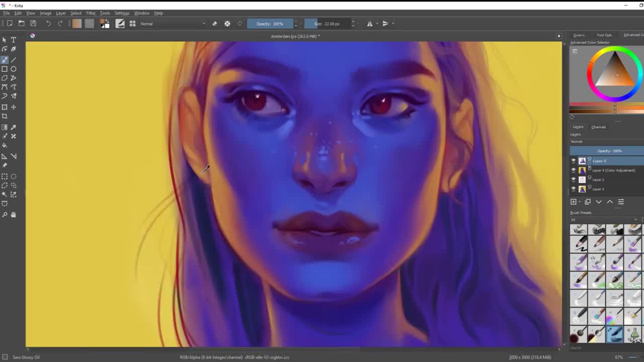644x362 pixels.
Task: Open the File menu
Action: (7, 13)
